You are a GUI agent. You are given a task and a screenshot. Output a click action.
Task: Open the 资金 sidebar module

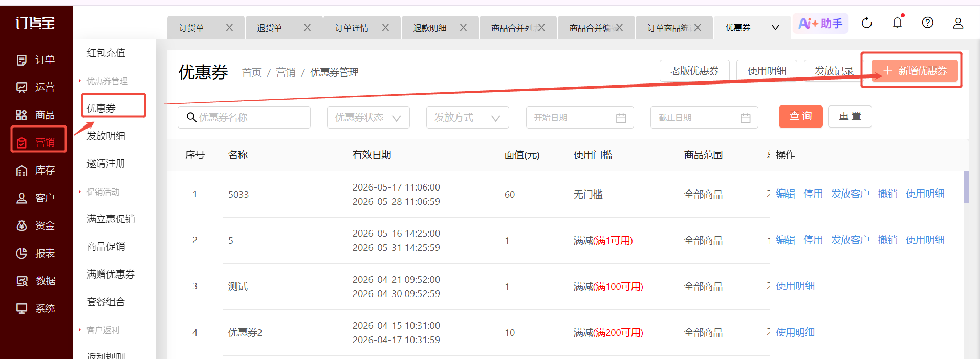click(x=35, y=226)
